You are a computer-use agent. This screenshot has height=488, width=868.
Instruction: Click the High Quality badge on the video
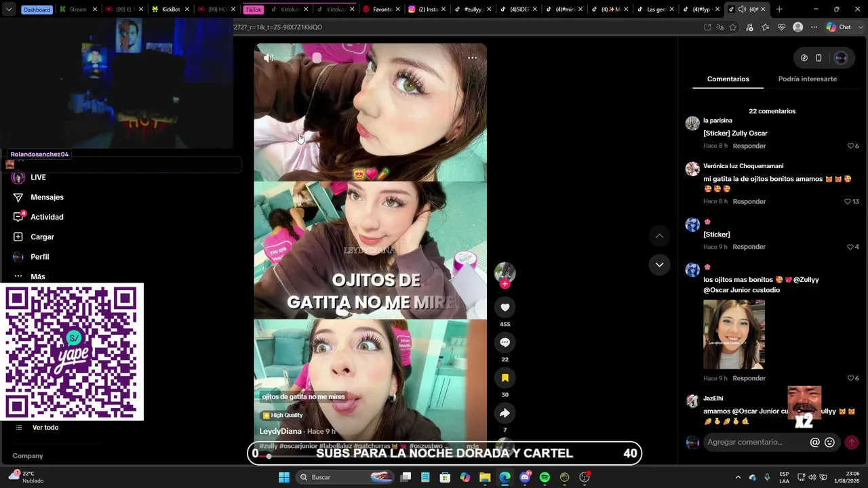click(x=283, y=415)
